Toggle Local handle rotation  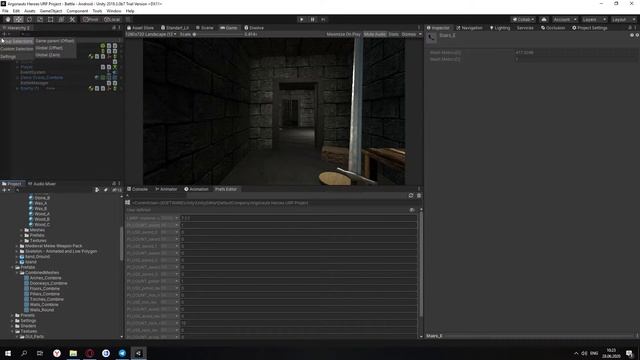(111, 20)
